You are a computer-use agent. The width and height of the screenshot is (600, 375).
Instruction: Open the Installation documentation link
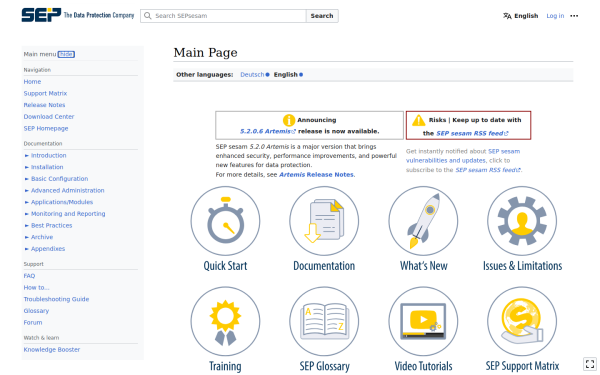[47, 167]
